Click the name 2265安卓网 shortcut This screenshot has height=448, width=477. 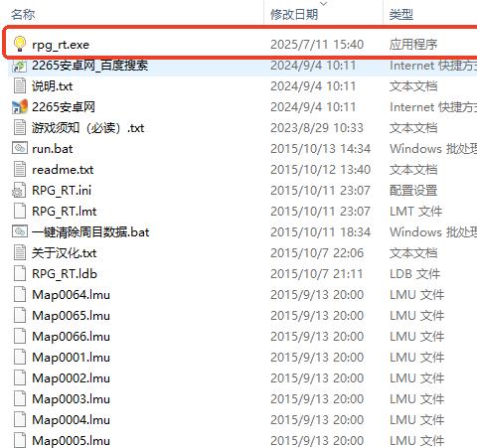[64, 107]
